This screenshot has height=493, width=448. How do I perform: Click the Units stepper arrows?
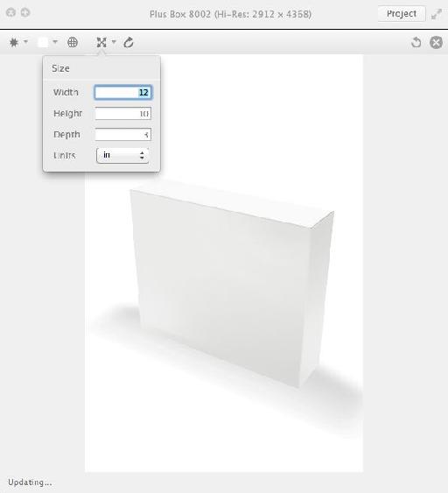(x=142, y=155)
